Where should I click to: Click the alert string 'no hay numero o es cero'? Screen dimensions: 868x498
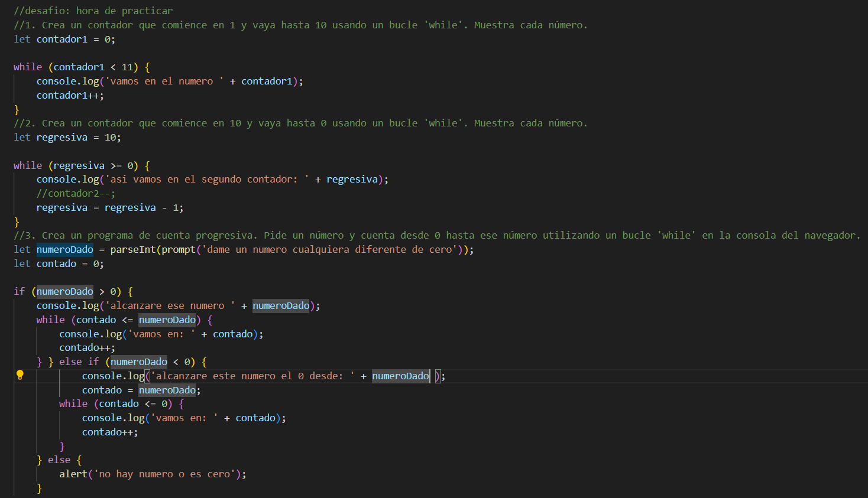coord(165,474)
